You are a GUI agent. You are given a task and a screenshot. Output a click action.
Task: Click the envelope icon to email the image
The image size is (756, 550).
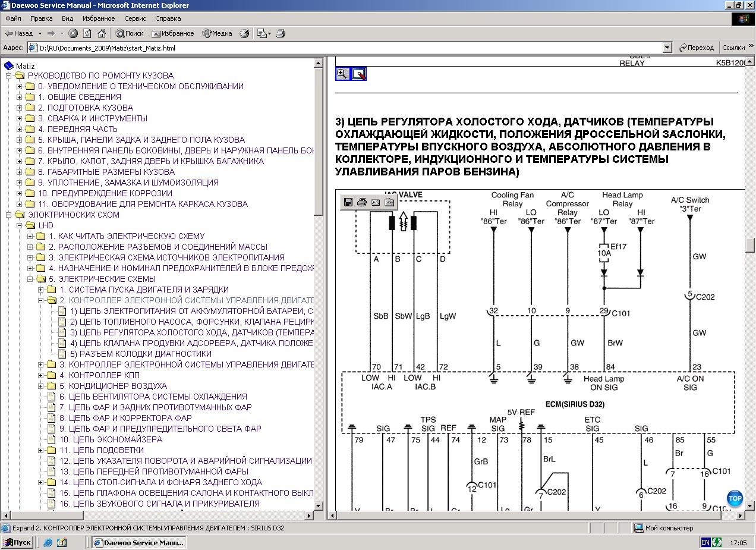pyautogui.click(x=375, y=202)
